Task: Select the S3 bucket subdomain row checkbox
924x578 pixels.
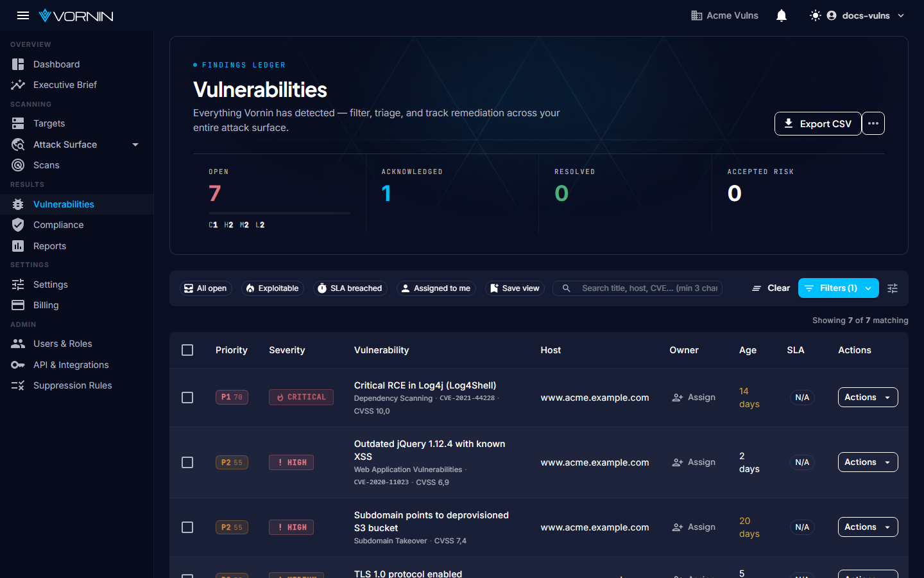Action: [x=187, y=527]
